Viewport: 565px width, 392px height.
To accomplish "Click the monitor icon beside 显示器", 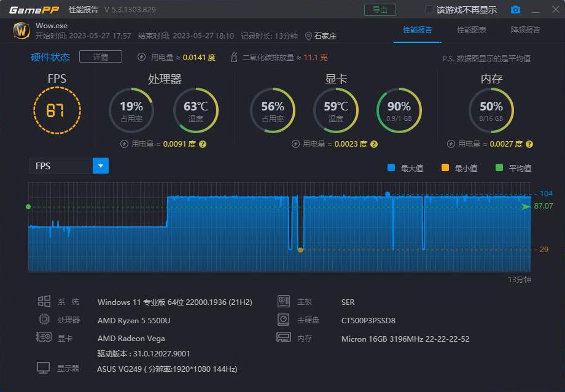I will [x=43, y=368].
